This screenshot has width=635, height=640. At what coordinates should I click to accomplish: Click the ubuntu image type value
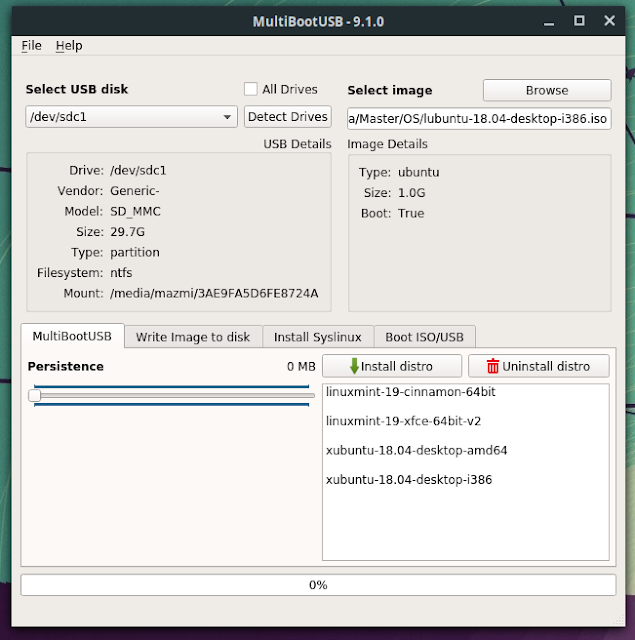(419, 172)
